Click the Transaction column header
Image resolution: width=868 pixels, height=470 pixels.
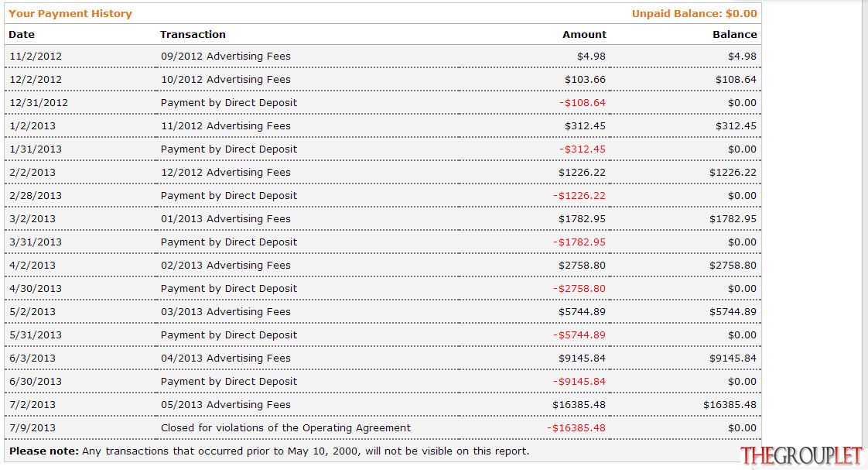[x=193, y=34]
